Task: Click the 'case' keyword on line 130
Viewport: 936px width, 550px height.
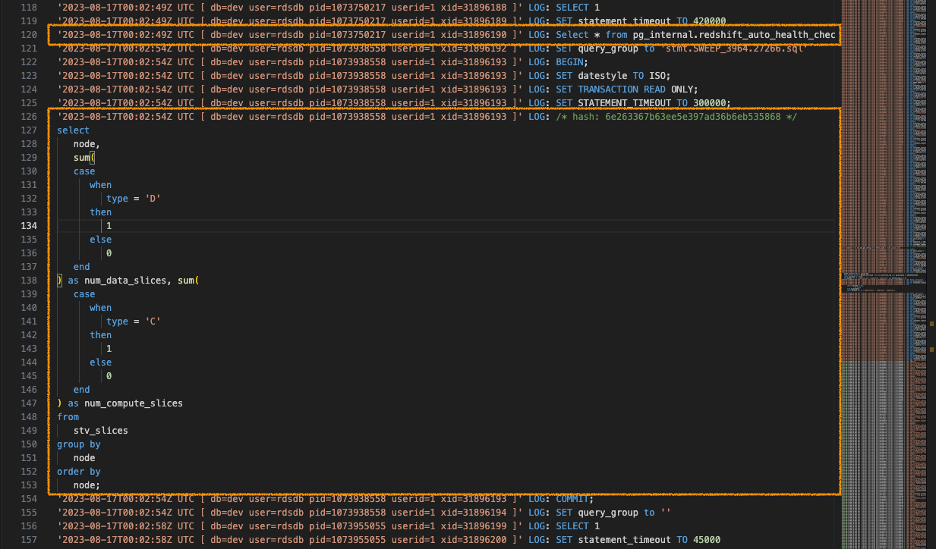Action: pyautogui.click(x=84, y=171)
